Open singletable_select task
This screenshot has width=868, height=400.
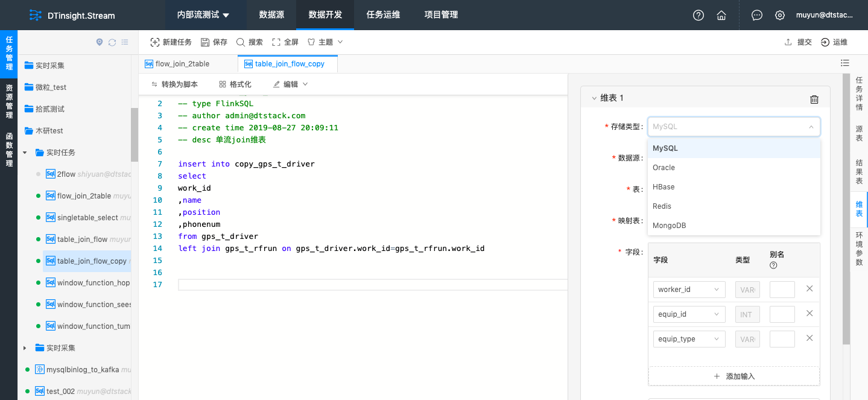point(88,218)
